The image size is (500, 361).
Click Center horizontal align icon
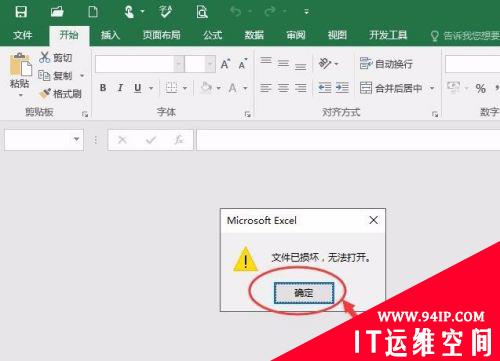pos(283,88)
